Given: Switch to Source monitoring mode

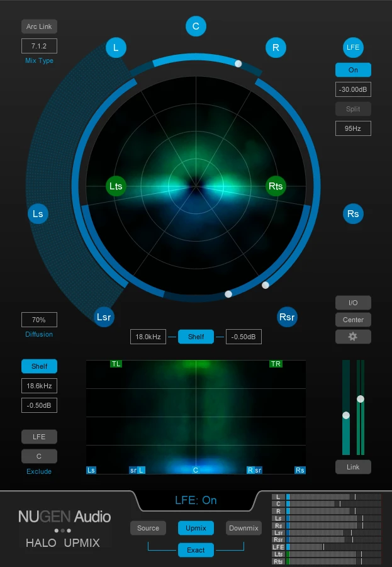Looking at the screenshot, I should coord(148,528).
